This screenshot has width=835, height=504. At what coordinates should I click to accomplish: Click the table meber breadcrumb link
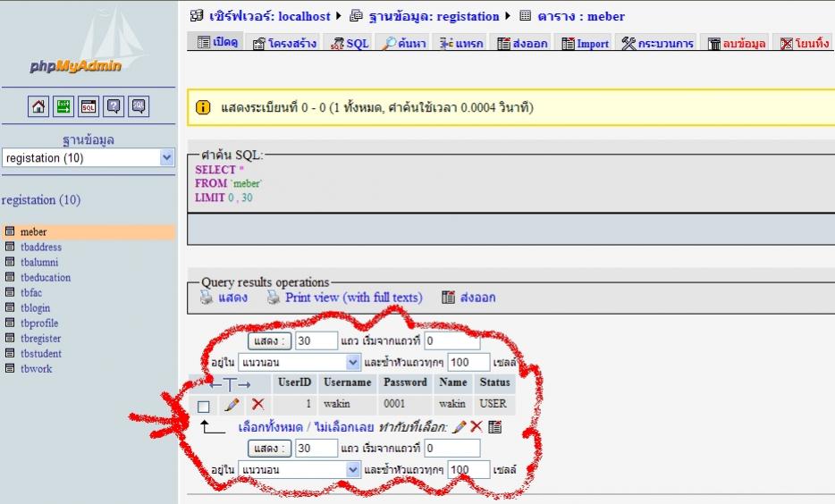point(581,16)
